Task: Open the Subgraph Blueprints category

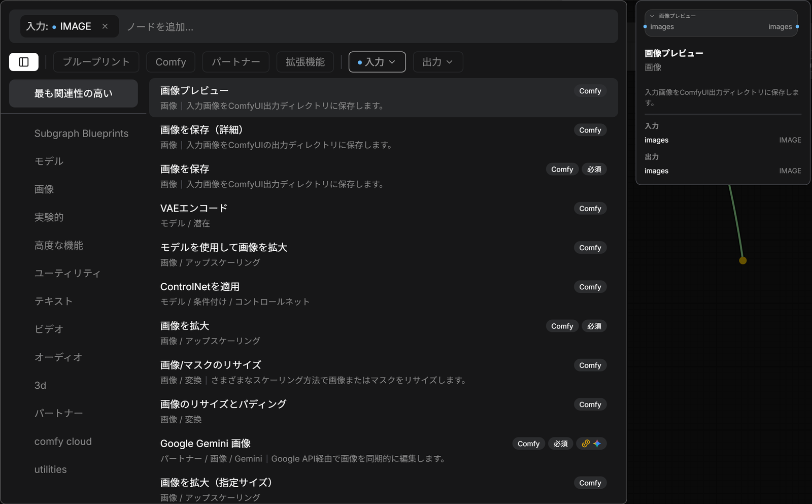Action: [x=81, y=133]
